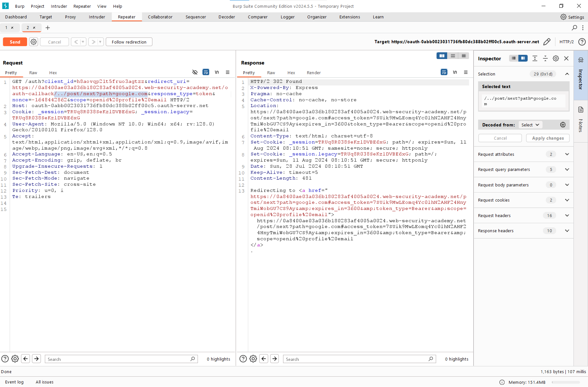Add a new Repeater tab

click(x=48, y=28)
